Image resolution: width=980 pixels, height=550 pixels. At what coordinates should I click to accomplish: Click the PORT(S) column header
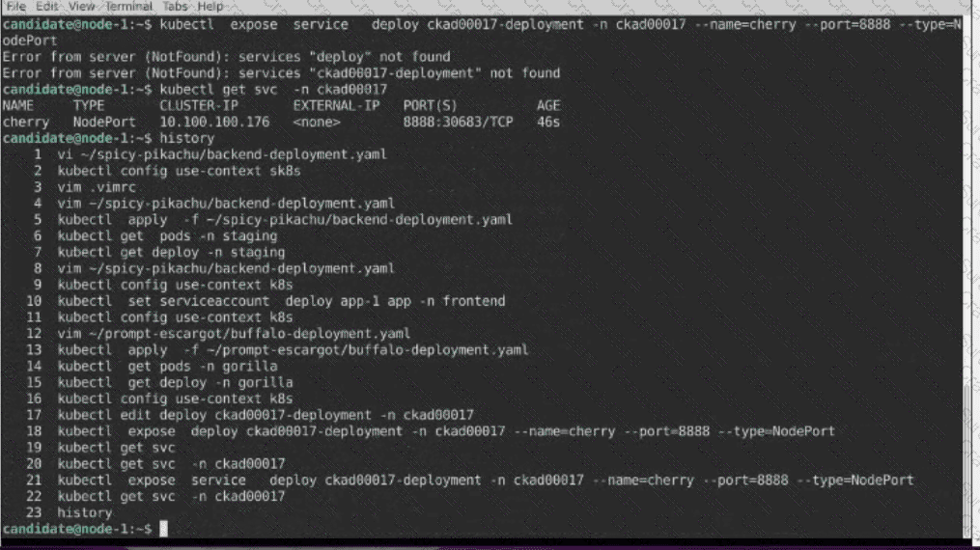[x=430, y=105]
